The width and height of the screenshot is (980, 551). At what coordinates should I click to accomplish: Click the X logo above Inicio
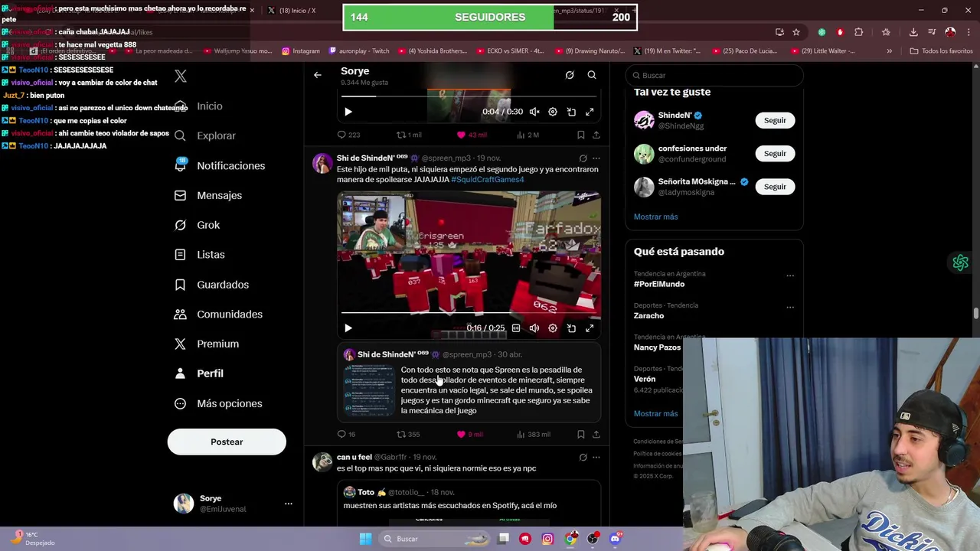[x=181, y=76]
